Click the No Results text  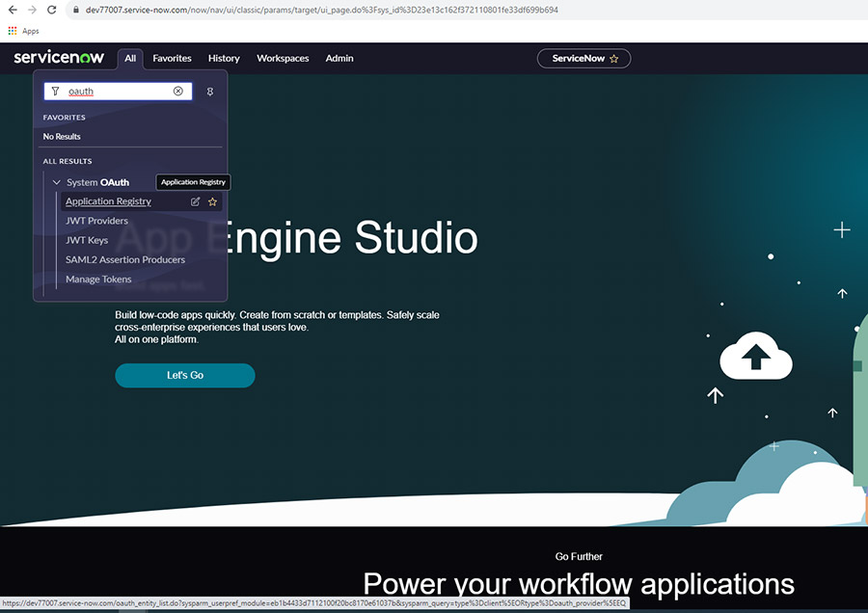click(x=62, y=136)
